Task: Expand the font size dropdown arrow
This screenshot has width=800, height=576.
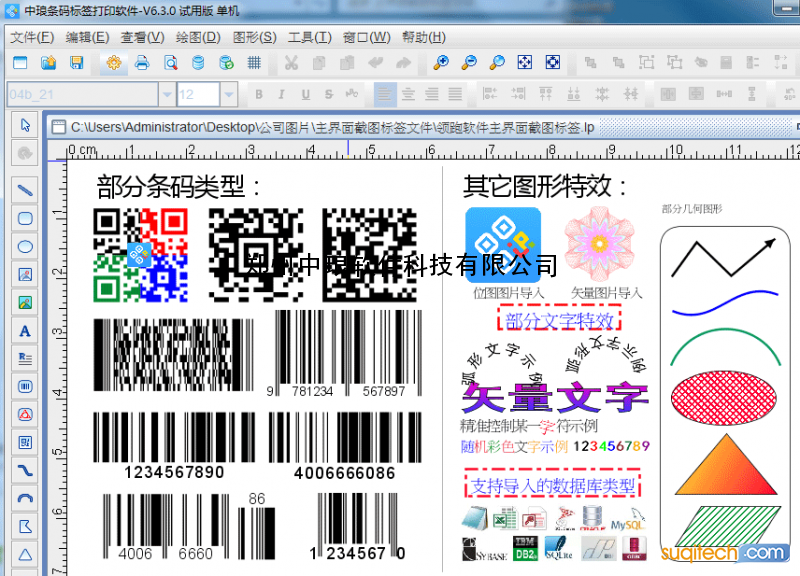Action: pyautogui.click(x=229, y=94)
